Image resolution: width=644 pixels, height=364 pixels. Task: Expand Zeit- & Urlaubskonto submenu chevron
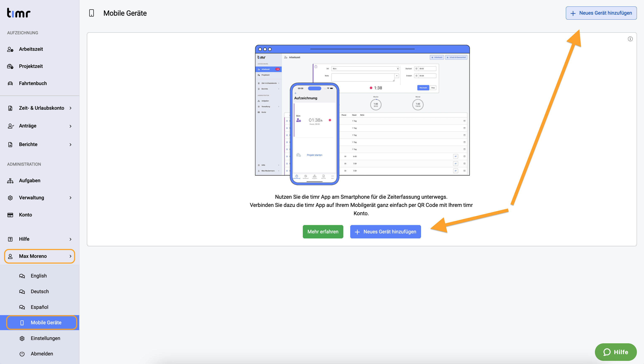click(70, 108)
